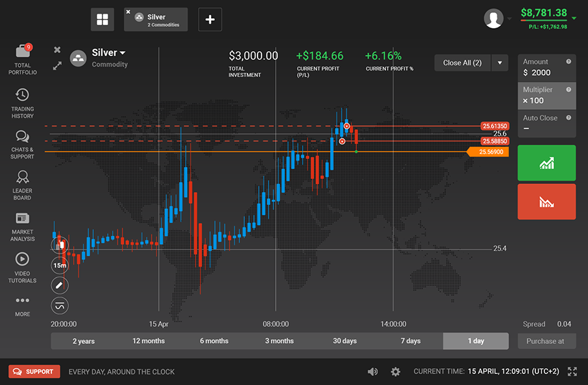Toggle fullscreen mode in bottom corner
Screen dimensions: 588x385
(572, 371)
